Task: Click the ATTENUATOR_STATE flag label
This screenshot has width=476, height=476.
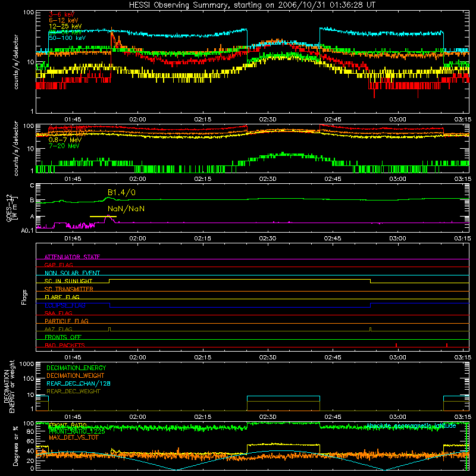Action: tap(72, 257)
